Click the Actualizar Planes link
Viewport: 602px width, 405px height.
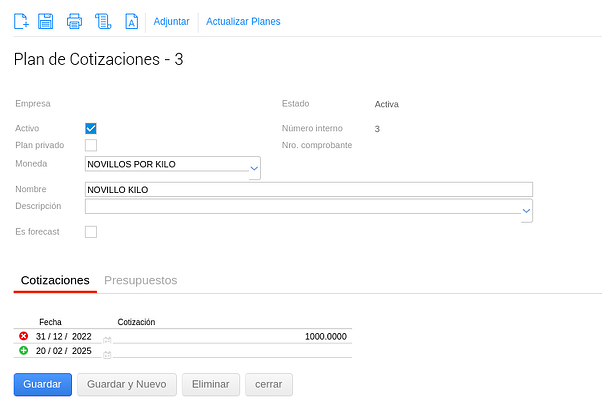tap(243, 21)
